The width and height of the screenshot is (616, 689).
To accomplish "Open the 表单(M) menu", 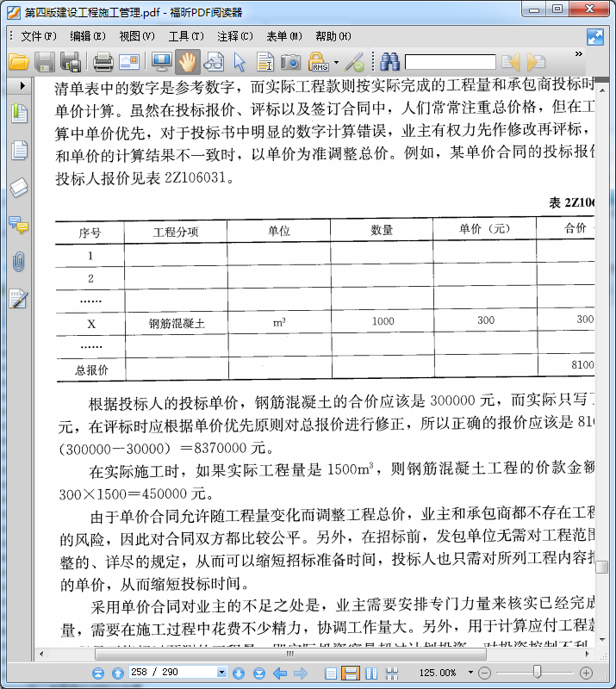I will coord(284,36).
